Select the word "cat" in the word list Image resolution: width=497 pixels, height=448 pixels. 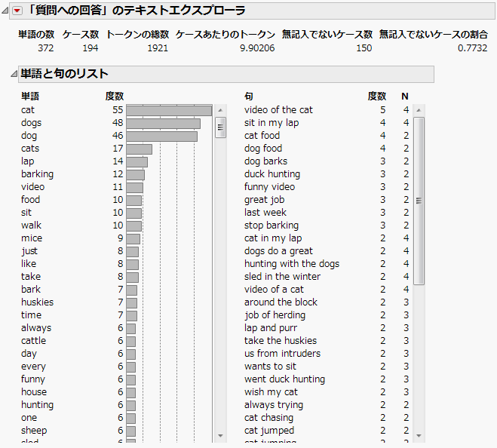pos(29,110)
